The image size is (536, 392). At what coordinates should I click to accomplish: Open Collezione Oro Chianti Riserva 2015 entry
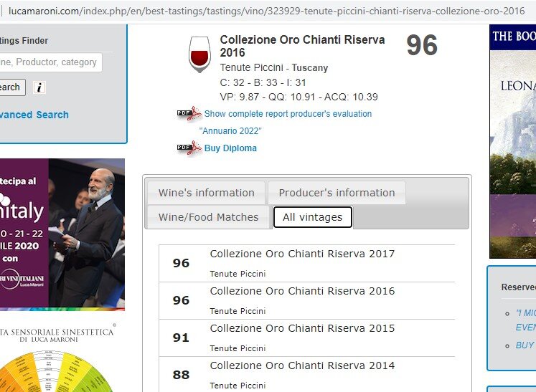[x=302, y=328]
